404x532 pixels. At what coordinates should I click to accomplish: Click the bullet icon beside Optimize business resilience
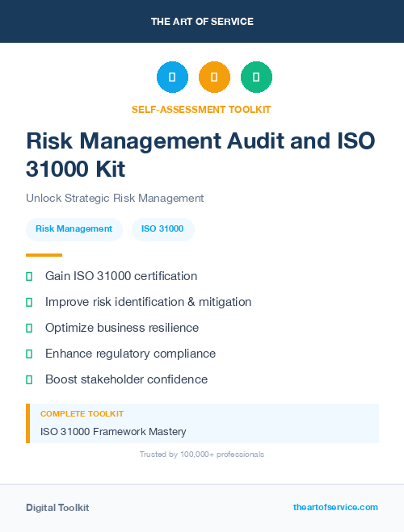(29, 328)
